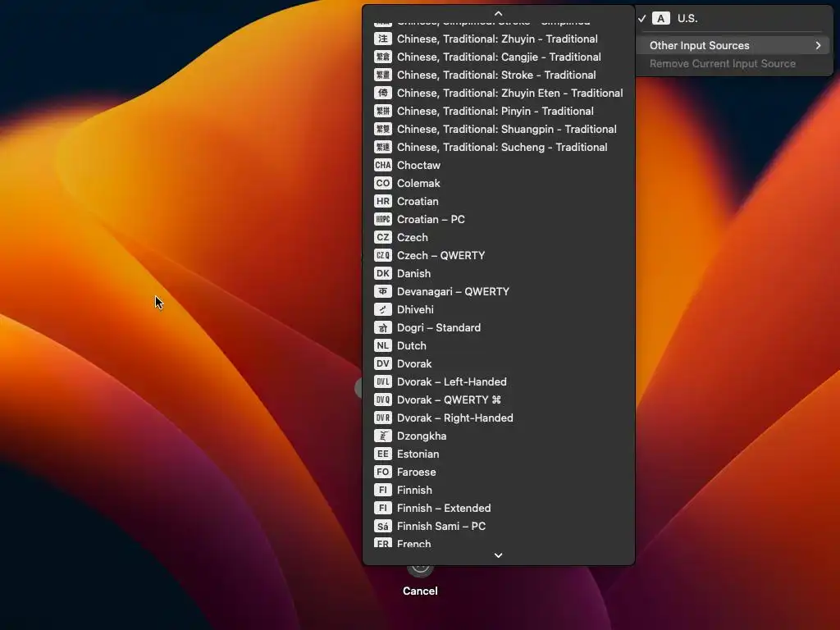840x630 pixels.
Task: Click the DV Dvorak layout icon
Action: pyautogui.click(x=382, y=363)
